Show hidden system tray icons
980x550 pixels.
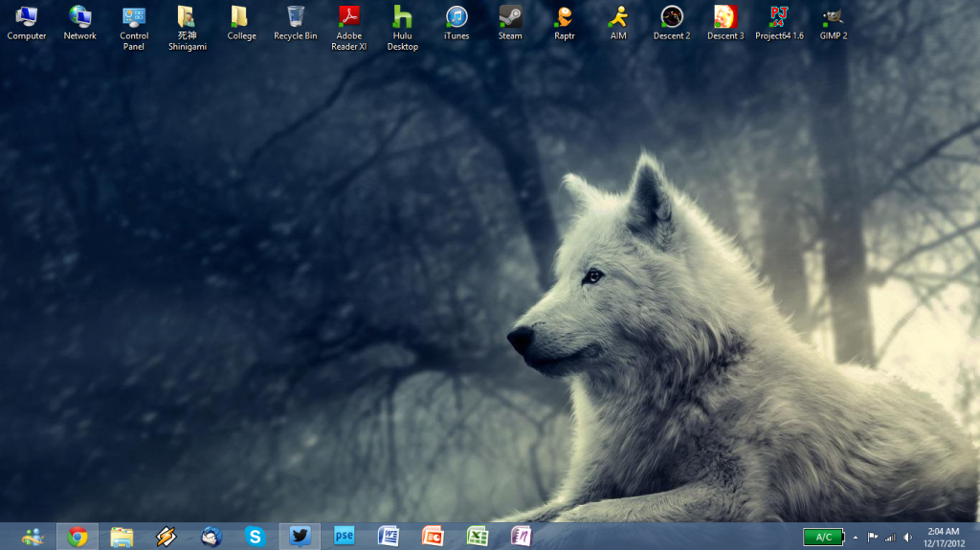pos(856,537)
